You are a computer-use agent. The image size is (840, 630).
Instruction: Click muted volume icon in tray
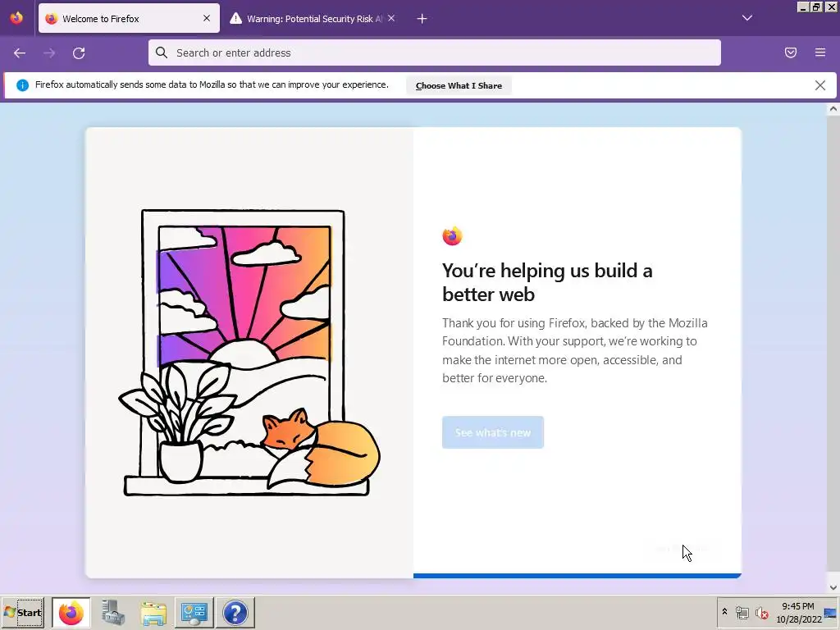click(x=761, y=612)
